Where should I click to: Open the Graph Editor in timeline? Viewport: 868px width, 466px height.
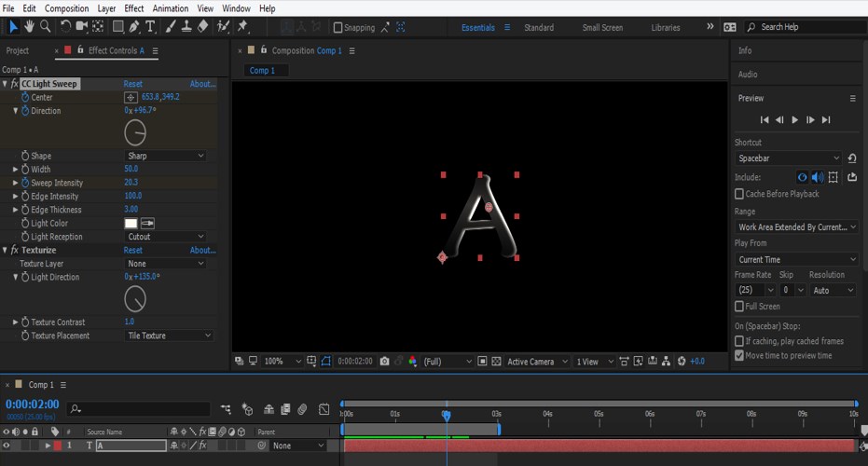[x=324, y=408]
